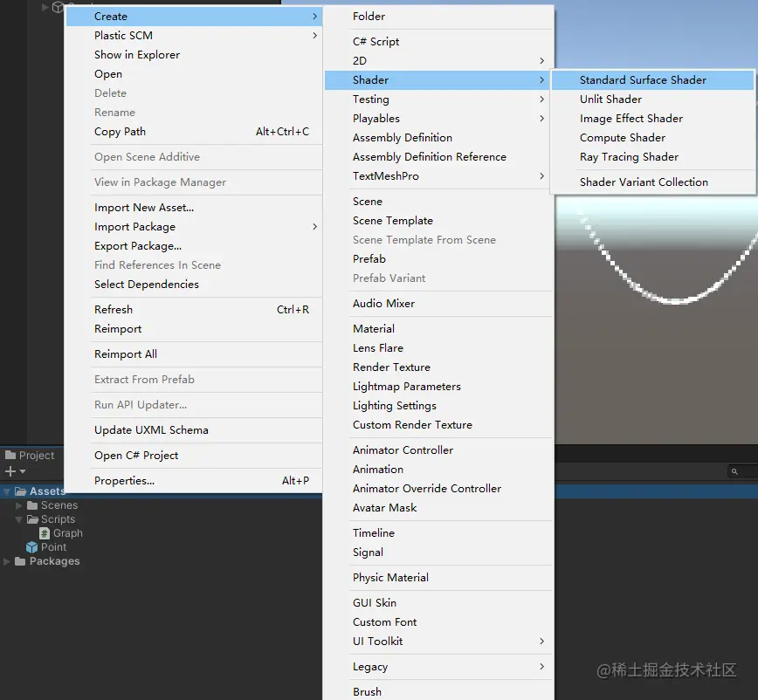
Task: Select the Prefab menu item
Action: 439,259
